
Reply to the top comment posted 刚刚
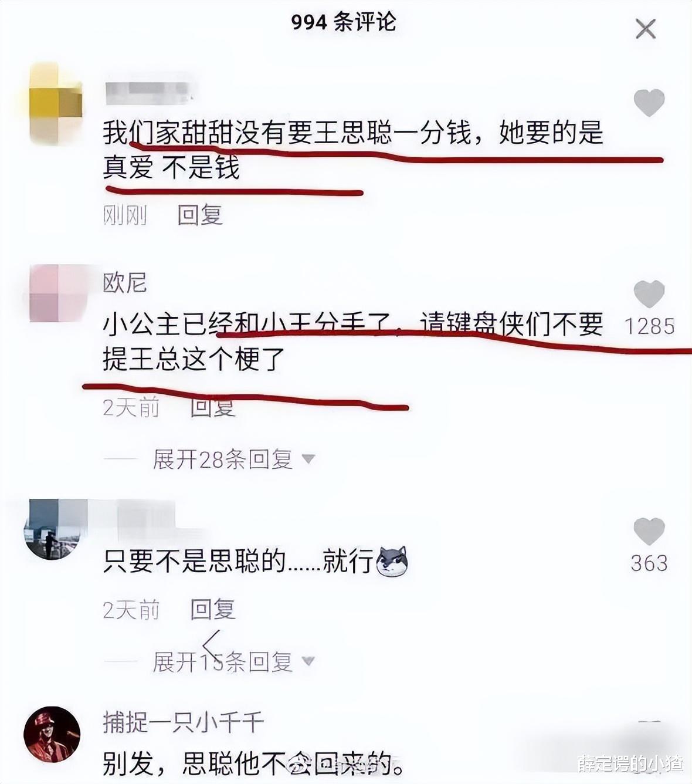point(200,215)
